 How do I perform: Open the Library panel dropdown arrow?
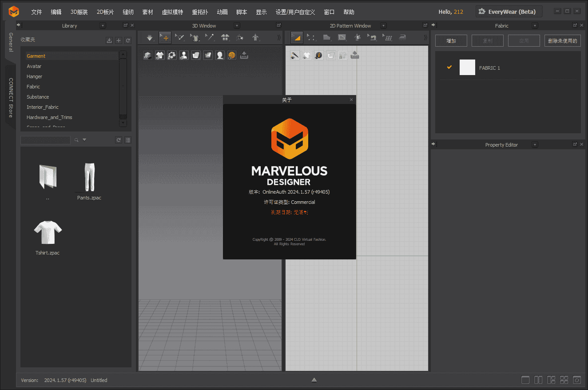(103, 26)
